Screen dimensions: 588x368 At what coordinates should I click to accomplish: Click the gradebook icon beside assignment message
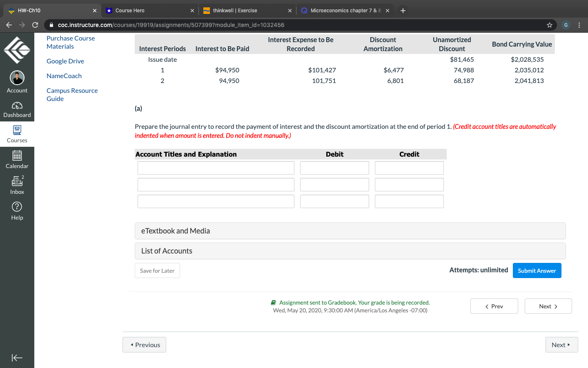[274, 303]
